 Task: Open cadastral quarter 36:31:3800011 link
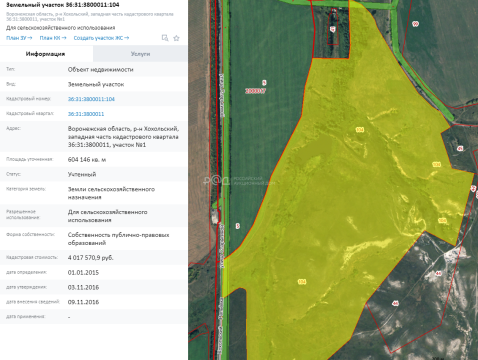pos(86,114)
